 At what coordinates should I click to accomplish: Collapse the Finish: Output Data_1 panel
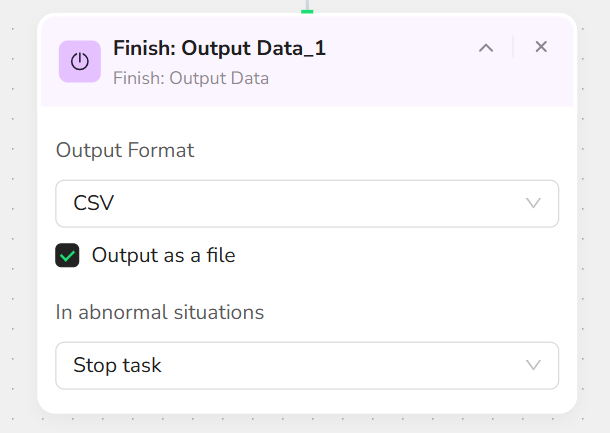[486, 48]
